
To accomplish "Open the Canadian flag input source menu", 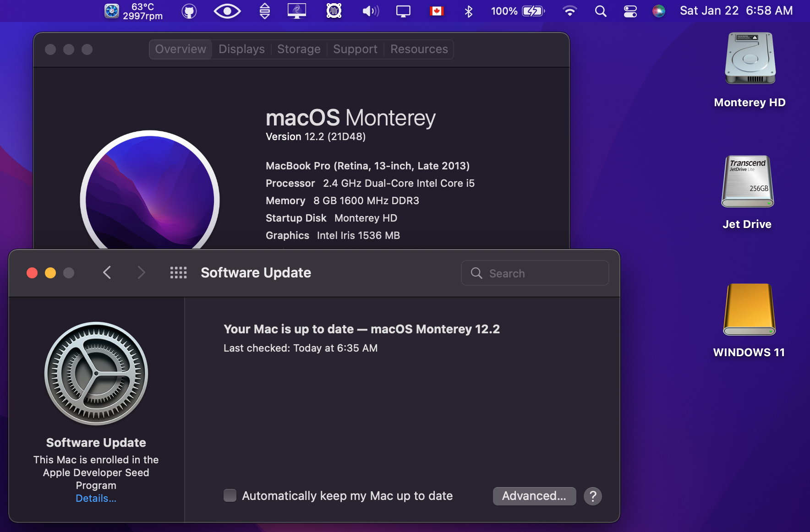I will pos(437,11).
